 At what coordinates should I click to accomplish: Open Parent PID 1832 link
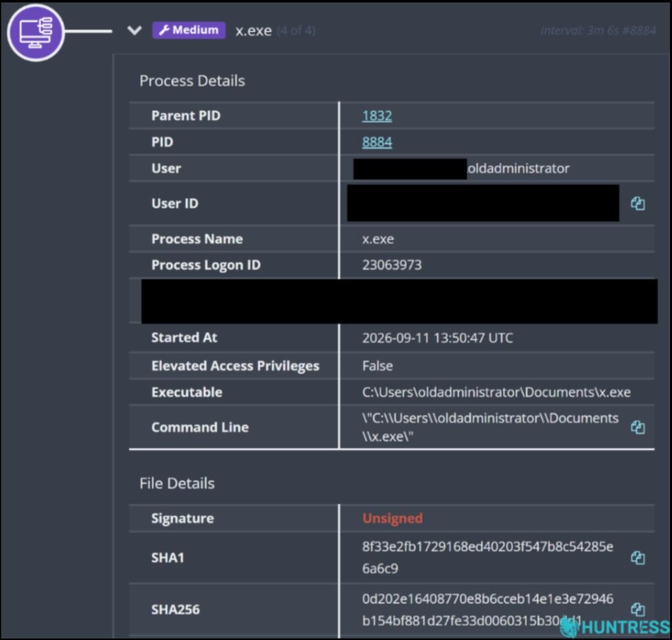(377, 116)
